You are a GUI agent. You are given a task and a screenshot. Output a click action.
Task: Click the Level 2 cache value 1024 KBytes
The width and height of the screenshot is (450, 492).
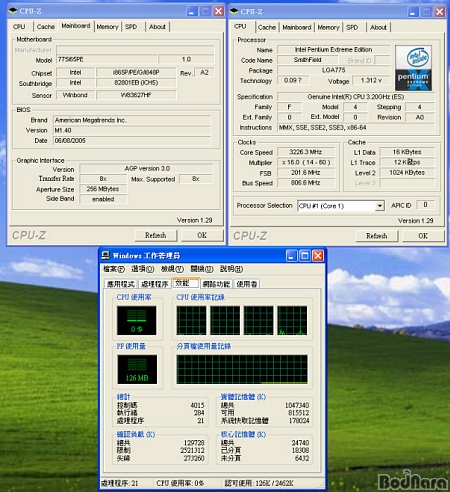[407, 173]
